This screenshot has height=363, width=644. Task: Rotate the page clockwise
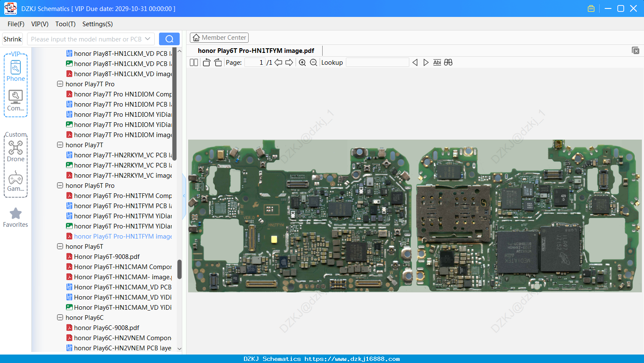[x=218, y=63]
